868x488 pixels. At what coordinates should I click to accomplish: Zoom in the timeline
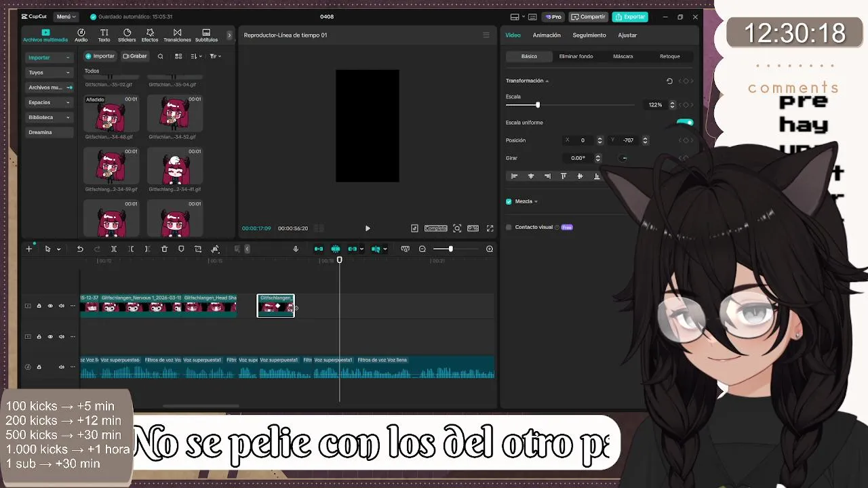coord(490,249)
